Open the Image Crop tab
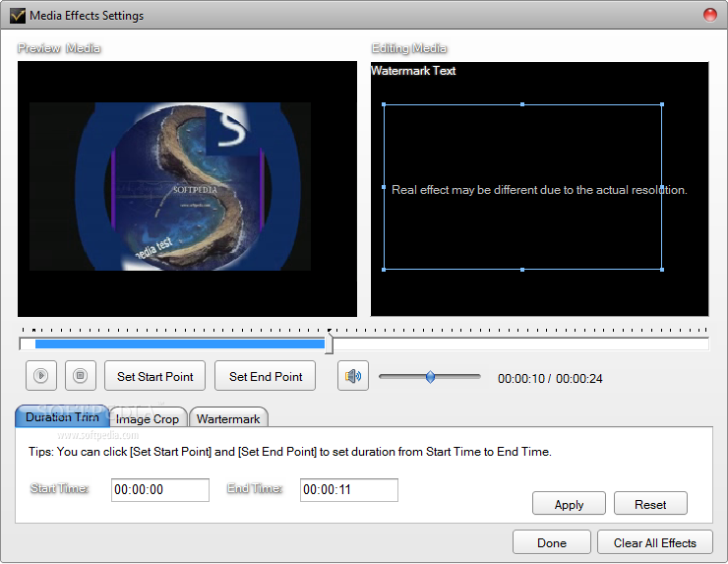The height and width of the screenshot is (564, 728). point(148,418)
